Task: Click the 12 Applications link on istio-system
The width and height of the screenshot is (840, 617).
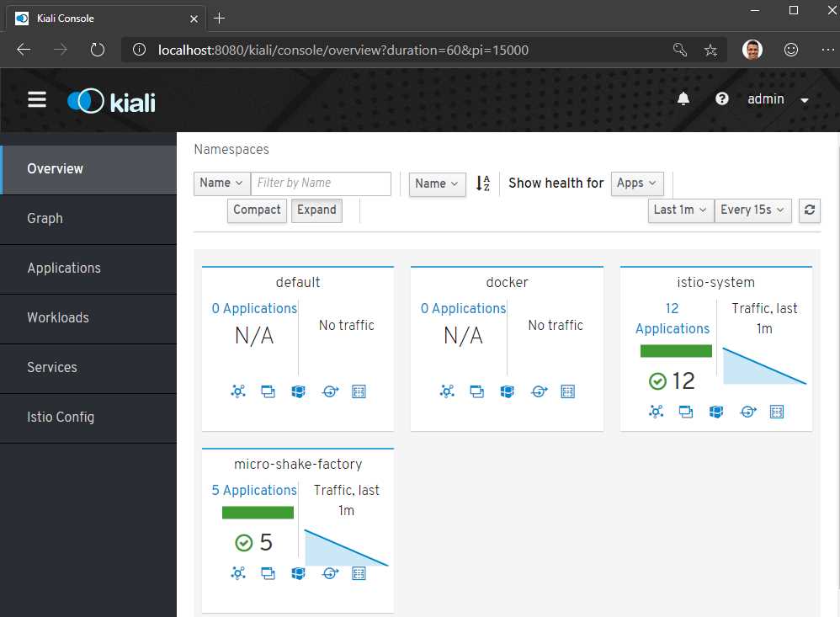Action: pos(673,318)
